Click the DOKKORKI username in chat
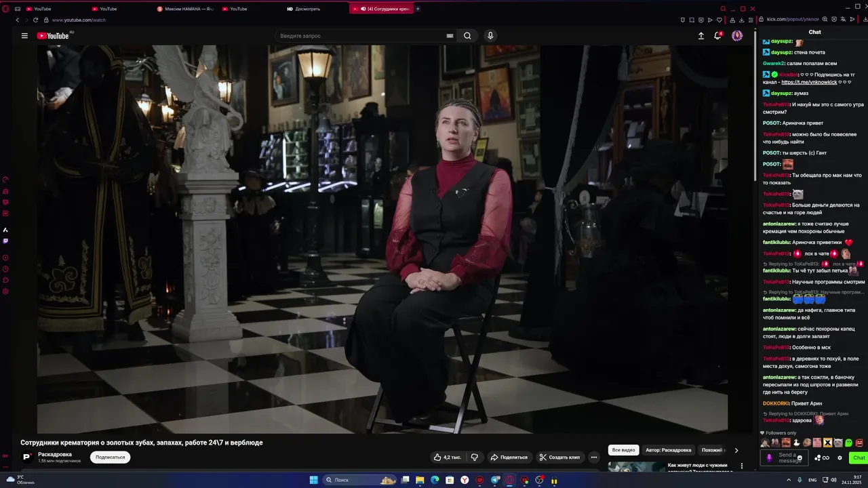868x488 pixels. pos(776,403)
